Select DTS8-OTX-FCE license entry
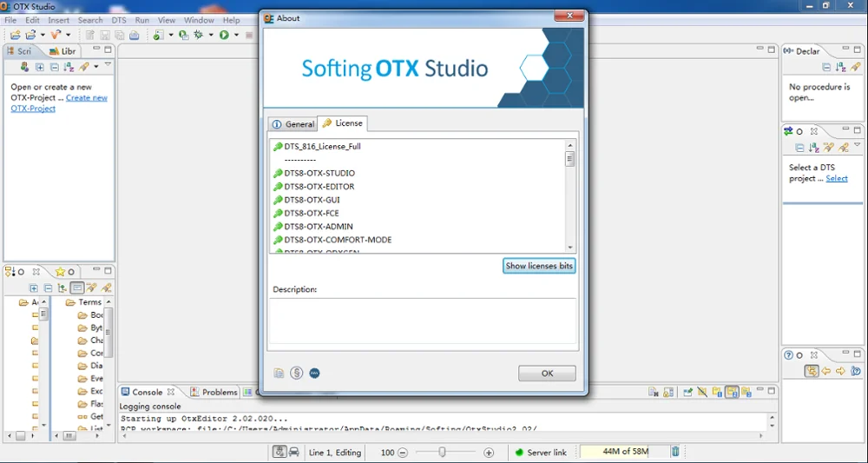 point(306,213)
